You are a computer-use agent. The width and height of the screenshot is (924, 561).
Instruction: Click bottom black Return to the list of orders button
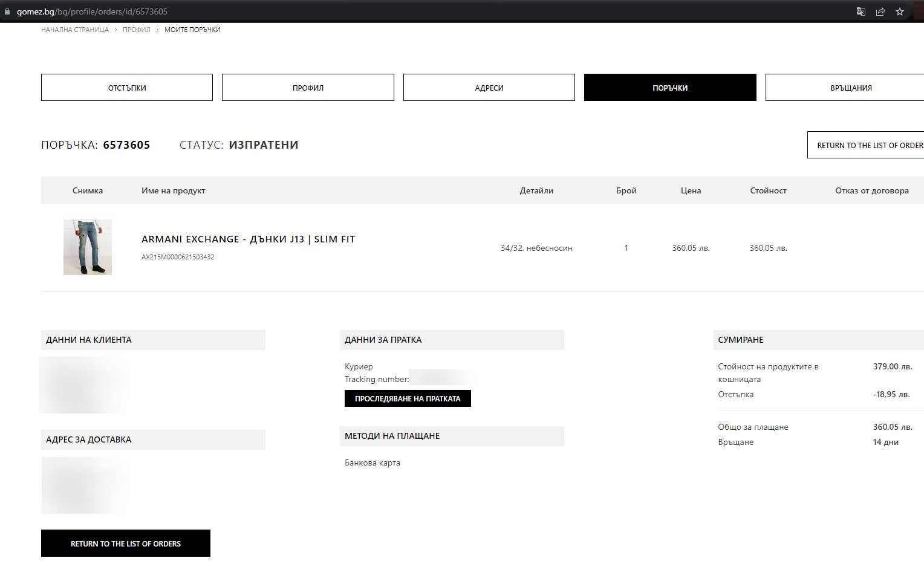pyautogui.click(x=126, y=543)
